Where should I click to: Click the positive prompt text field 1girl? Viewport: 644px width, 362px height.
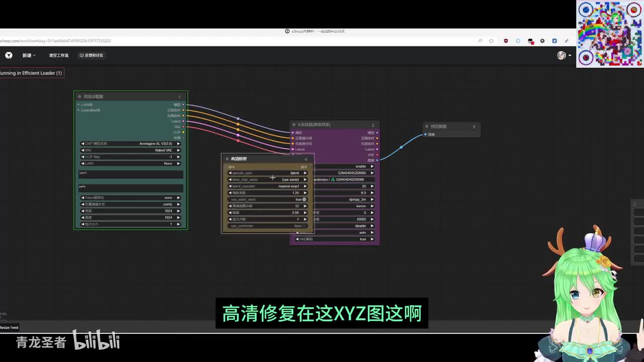[131, 173]
